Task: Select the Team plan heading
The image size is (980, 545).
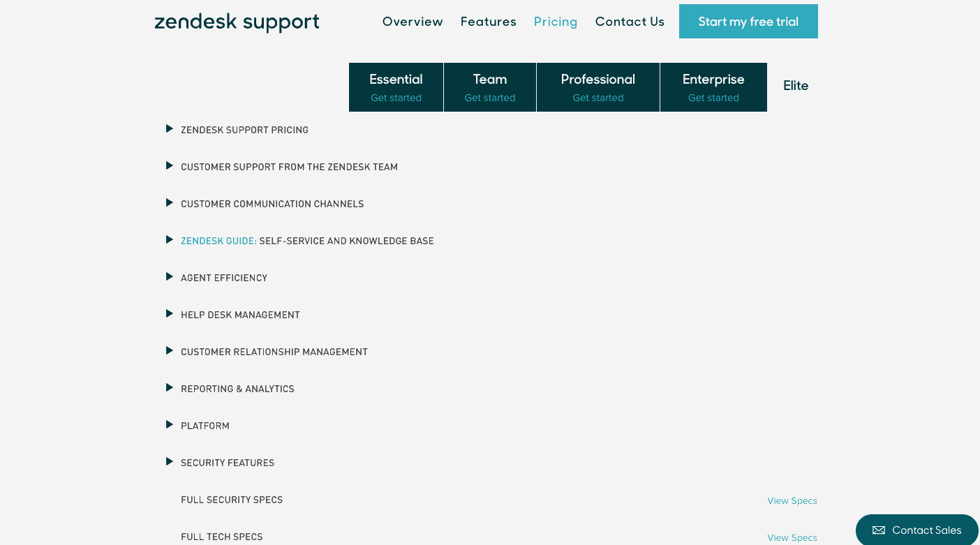Action: (490, 80)
